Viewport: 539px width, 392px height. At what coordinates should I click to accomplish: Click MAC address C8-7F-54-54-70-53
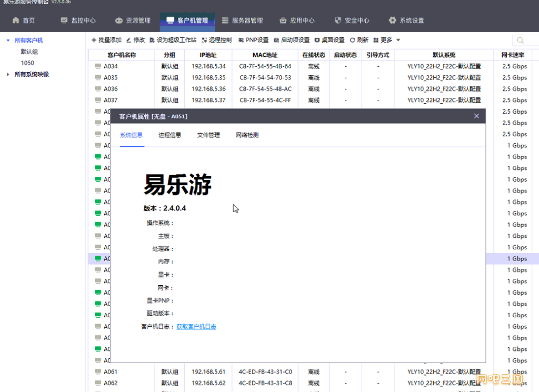pyautogui.click(x=265, y=77)
